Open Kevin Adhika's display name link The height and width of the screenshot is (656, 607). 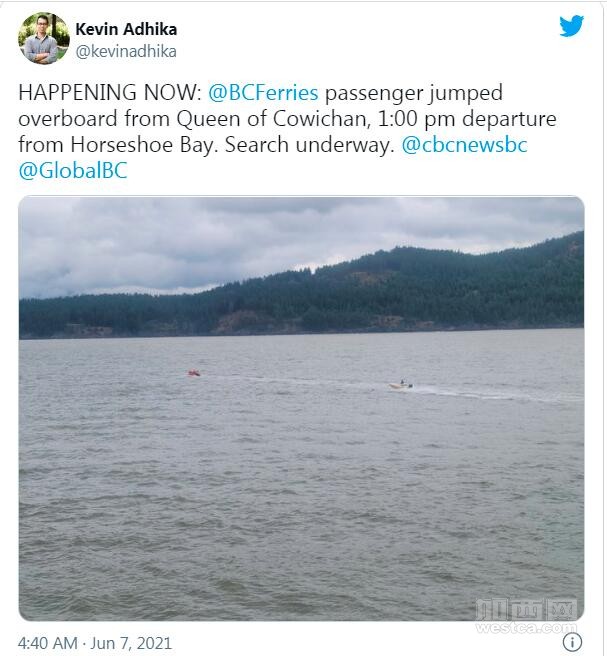[x=126, y=29]
